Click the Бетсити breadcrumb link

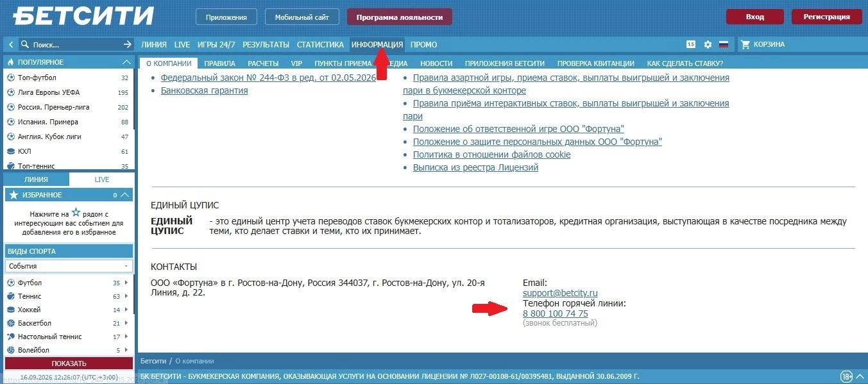(x=153, y=361)
